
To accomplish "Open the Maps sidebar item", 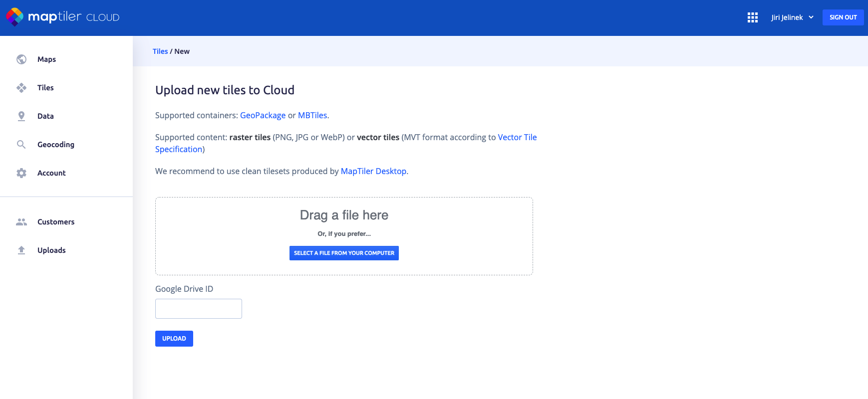I will [46, 59].
